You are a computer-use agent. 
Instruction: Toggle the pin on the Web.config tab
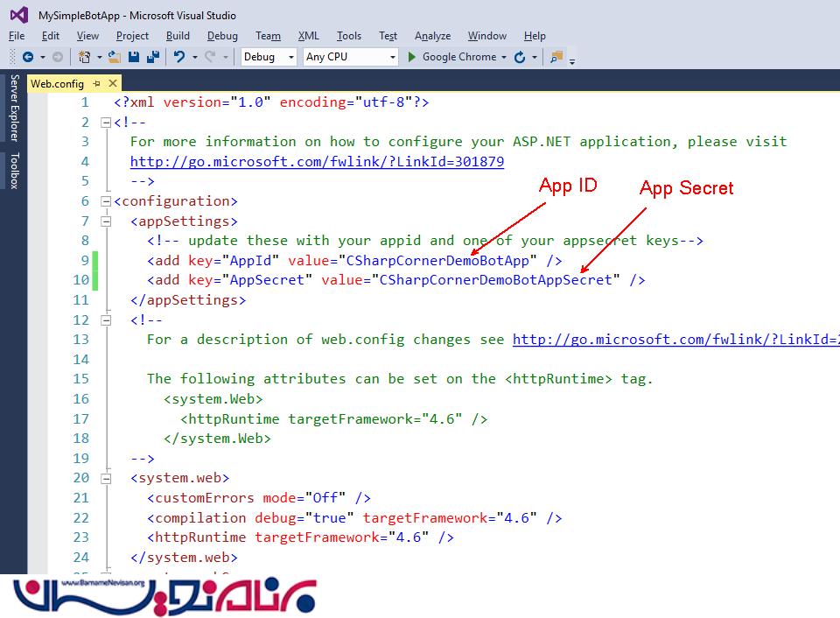pyautogui.click(x=96, y=83)
